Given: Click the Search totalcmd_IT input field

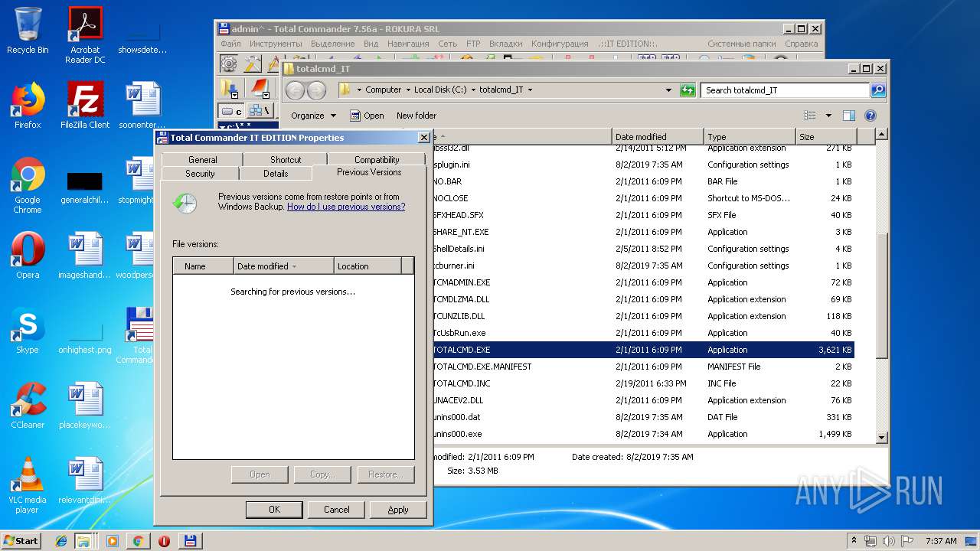Looking at the screenshot, I should coord(785,90).
